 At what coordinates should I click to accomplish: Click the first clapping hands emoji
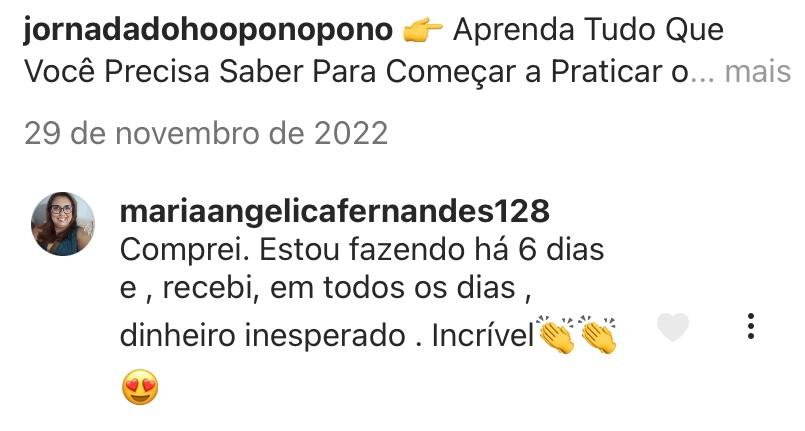[x=556, y=335]
